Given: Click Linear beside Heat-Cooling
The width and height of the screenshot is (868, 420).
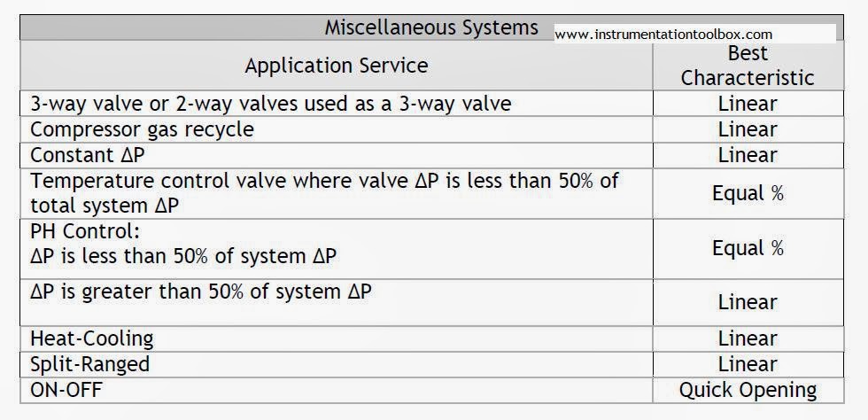Looking at the screenshot, I should [748, 338].
